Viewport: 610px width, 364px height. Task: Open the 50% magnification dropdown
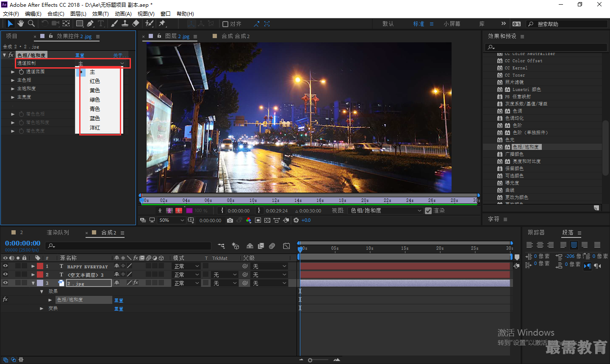(172, 221)
